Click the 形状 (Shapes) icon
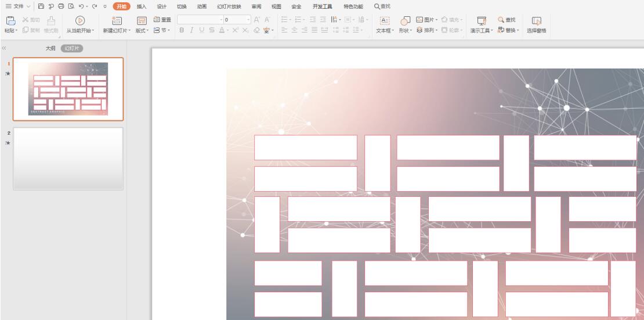The height and width of the screenshot is (320, 644). coord(406,21)
